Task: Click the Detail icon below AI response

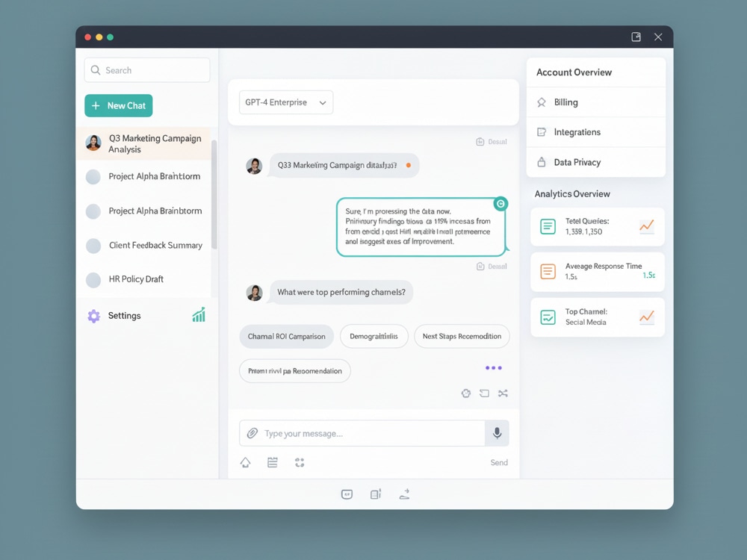Action: pyautogui.click(x=480, y=267)
